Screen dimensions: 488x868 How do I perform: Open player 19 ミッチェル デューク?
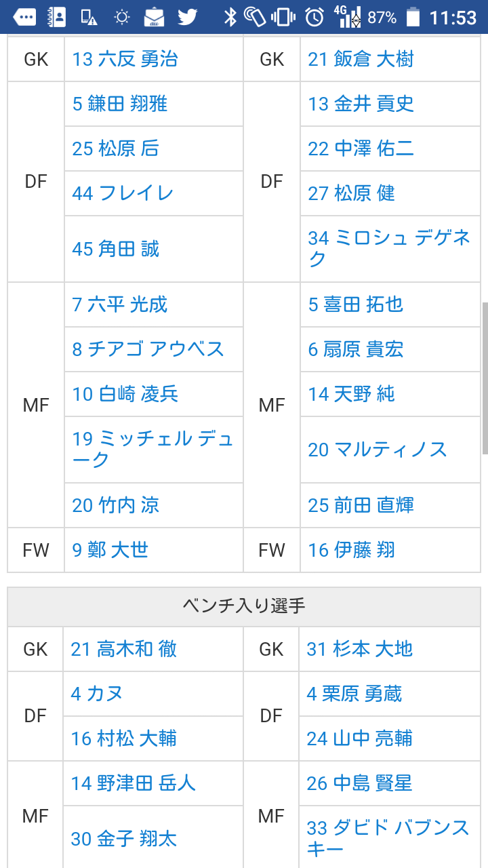click(152, 449)
